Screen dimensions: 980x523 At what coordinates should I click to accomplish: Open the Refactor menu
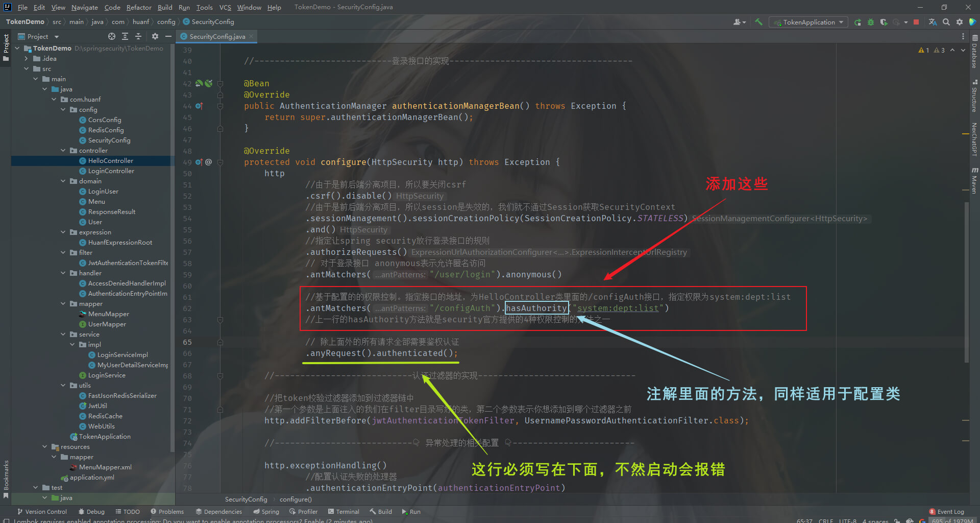[x=139, y=7]
